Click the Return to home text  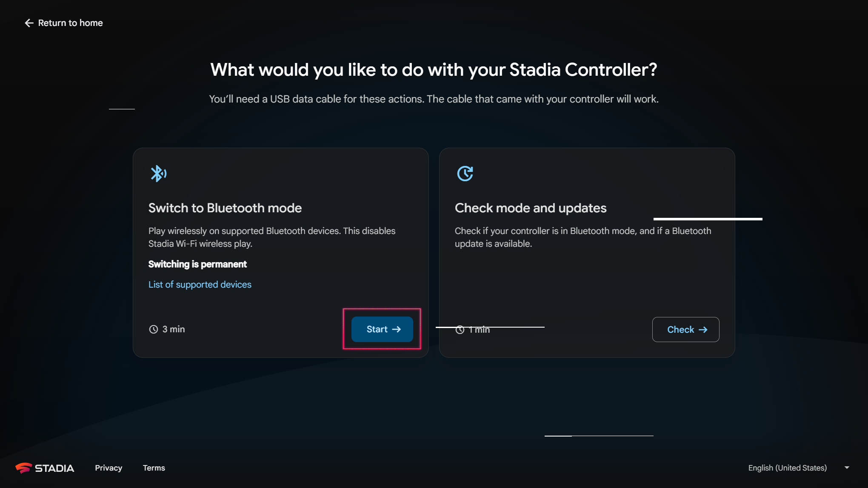70,23
